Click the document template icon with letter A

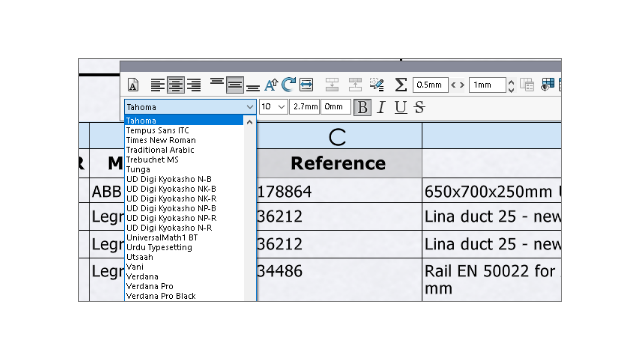(133, 85)
